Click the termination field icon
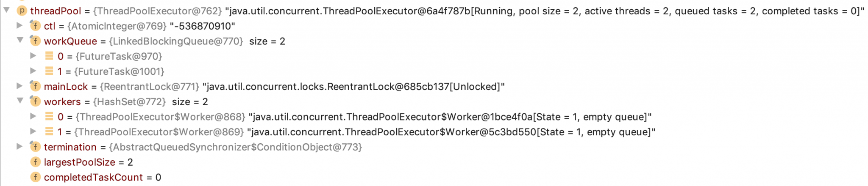868x186 pixels. click(35, 147)
